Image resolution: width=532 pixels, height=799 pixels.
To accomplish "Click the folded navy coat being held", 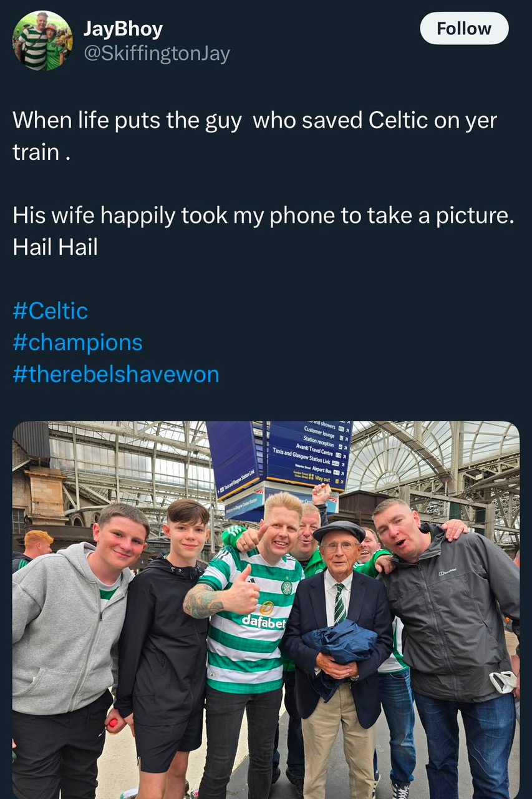I will (341, 643).
